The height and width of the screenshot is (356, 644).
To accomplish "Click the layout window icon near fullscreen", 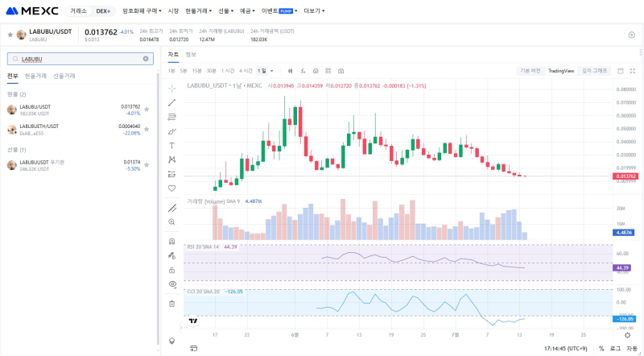I will 621,71.
